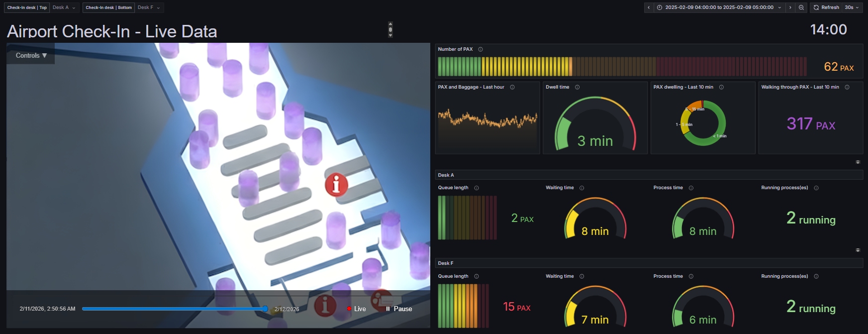868x334 pixels.
Task: Click the Desk A Waiting time gauge
Action: pyautogui.click(x=595, y=219)
